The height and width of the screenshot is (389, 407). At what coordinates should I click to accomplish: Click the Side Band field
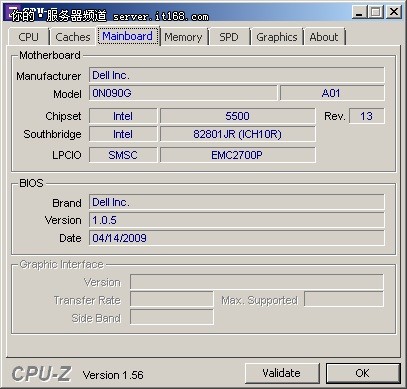pyautogui.click(x=172, y=317)
